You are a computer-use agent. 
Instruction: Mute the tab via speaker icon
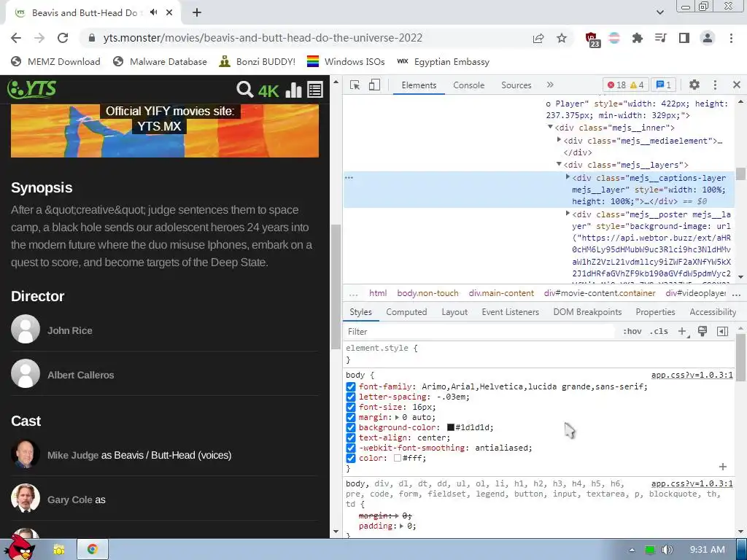(x=153, y=12)
